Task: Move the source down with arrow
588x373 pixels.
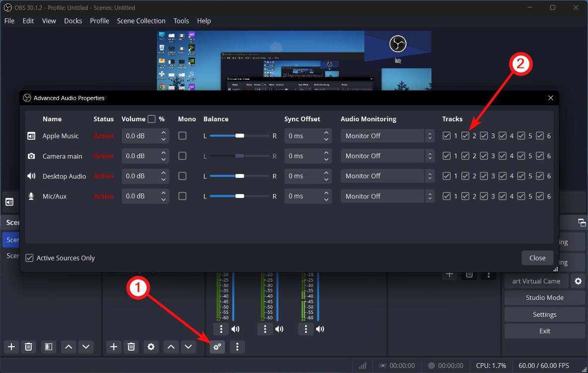Action: [188, 347]
